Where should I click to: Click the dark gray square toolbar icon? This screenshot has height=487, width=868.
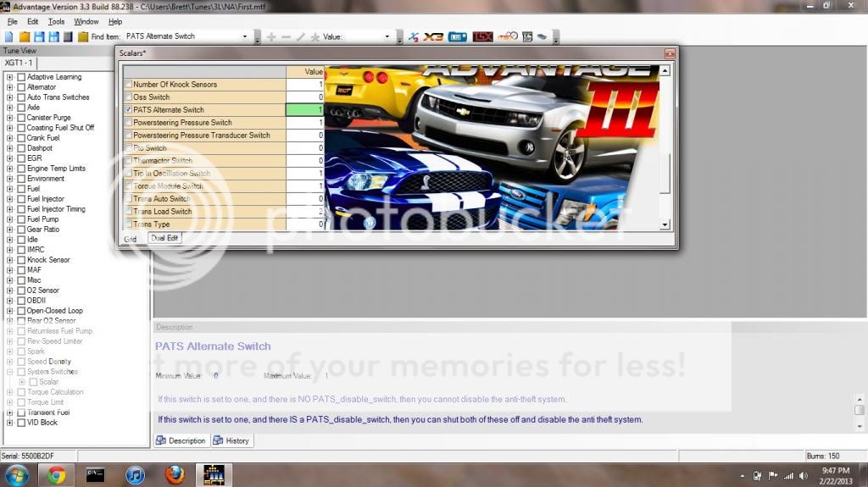(68, 37)
